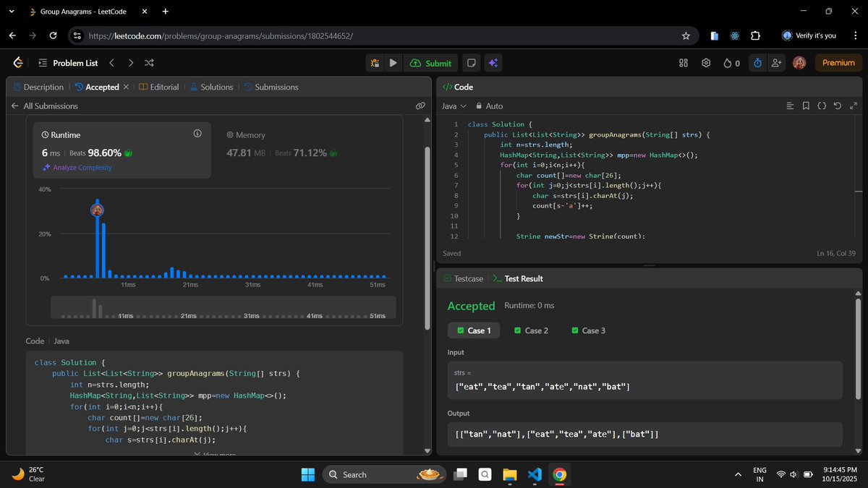
Task: Click the runtime distribution range selector
Action: pyautogui.click(x=223, y=307)
